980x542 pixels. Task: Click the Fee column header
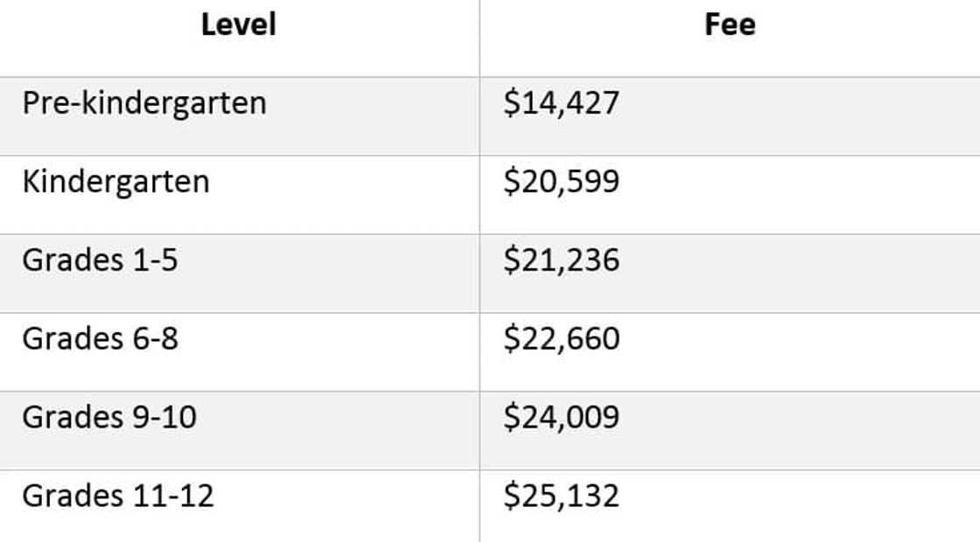pyautogui.click(x=729, y=24)
